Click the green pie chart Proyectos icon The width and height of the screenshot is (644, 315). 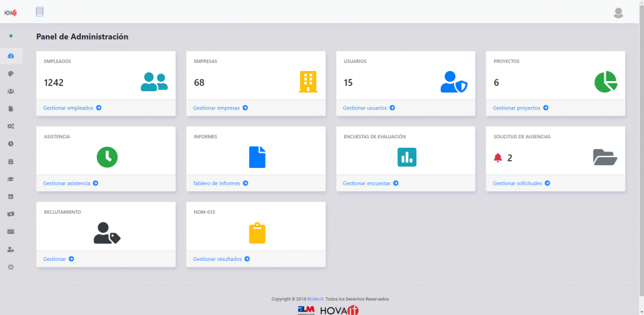(606, 82)
